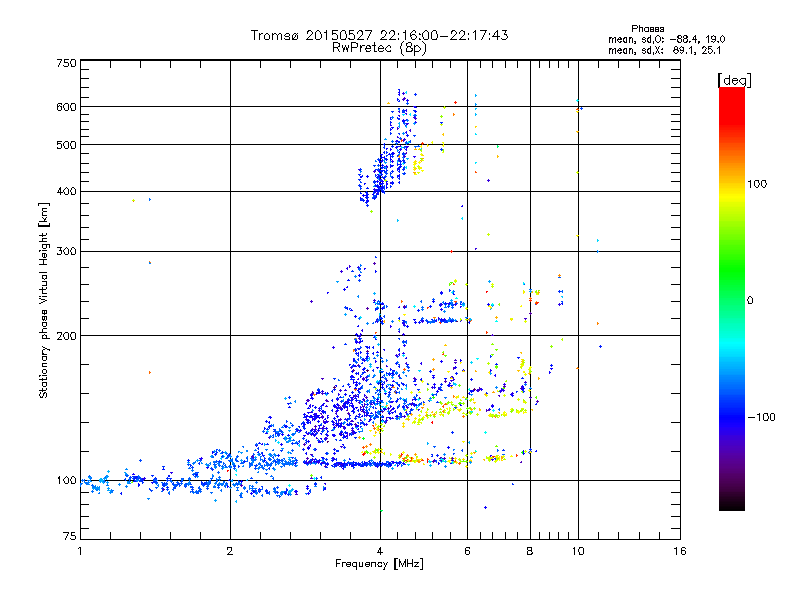The width and height of the screenshot is (800, 600).
Task: Click the y-axis '600' tick label
Action: [66, 107]
